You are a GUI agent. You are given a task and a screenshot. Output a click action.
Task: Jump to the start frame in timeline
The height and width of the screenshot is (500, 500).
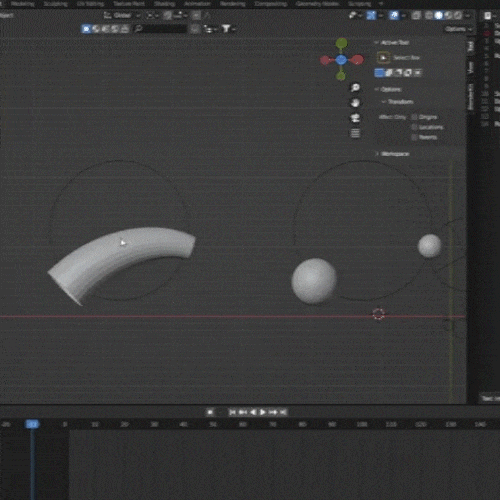pyautogui.click(x=232, y=412)
